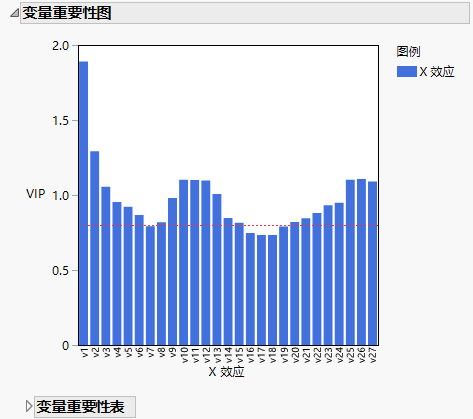The width and height of the screenshot is (473, 419).
Task: Click the 2.0 y-axis tick label
Action: 60,46
